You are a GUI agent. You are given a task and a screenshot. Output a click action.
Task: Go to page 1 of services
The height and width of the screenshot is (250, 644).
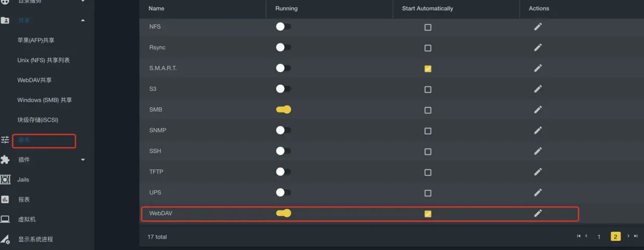(x=599, y=236)
